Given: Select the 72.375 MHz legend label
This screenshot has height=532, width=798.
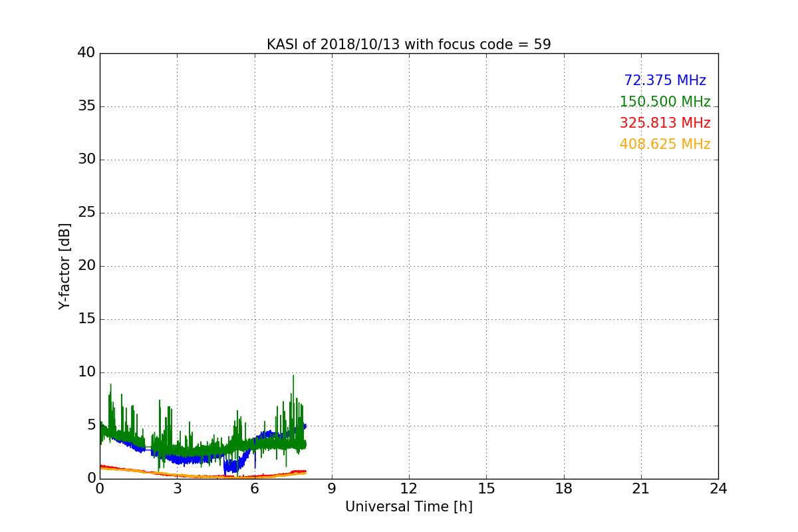Looking at the screenshot, I should (x=665, y=80).
